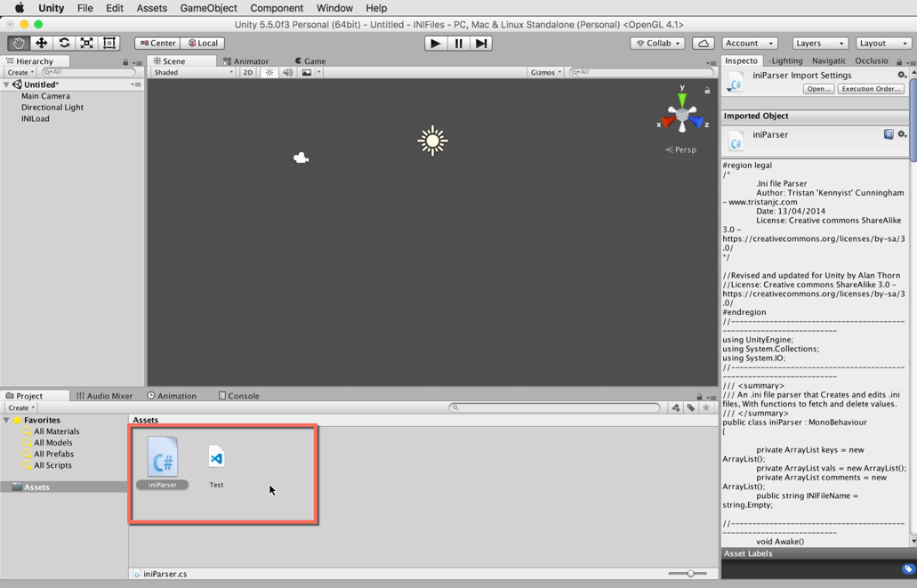Click the Execution Order... button
The width and height of the screenshot is (917, 588).
pos(872,89)
